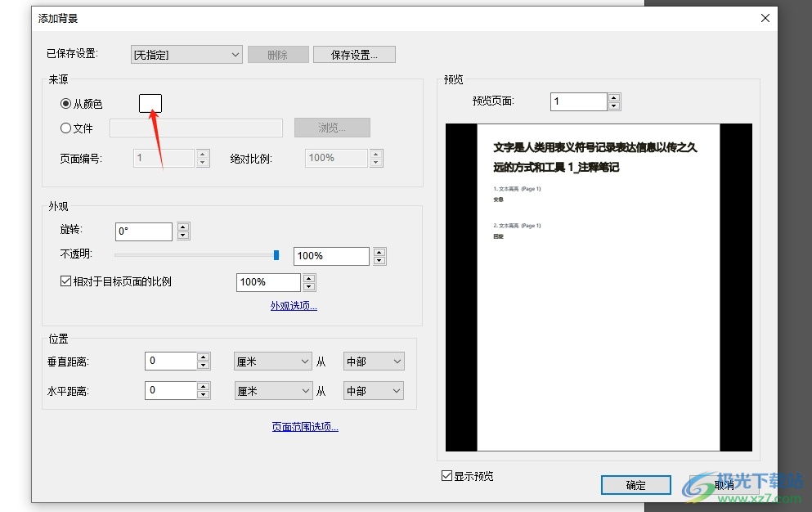Increase 垂直距离 with up arrow
Image resolution: width=812 pixels, height=512 pixels.
[204, 357]
